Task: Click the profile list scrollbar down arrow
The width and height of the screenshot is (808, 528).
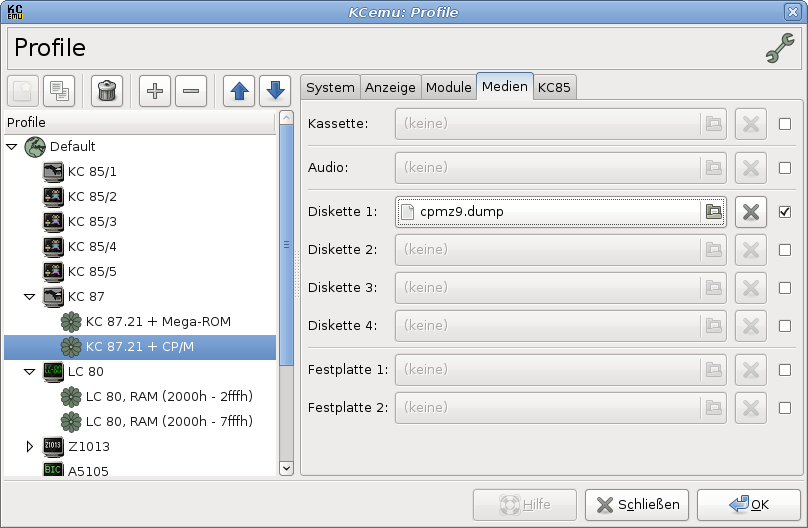Action: tap(286, 468)
